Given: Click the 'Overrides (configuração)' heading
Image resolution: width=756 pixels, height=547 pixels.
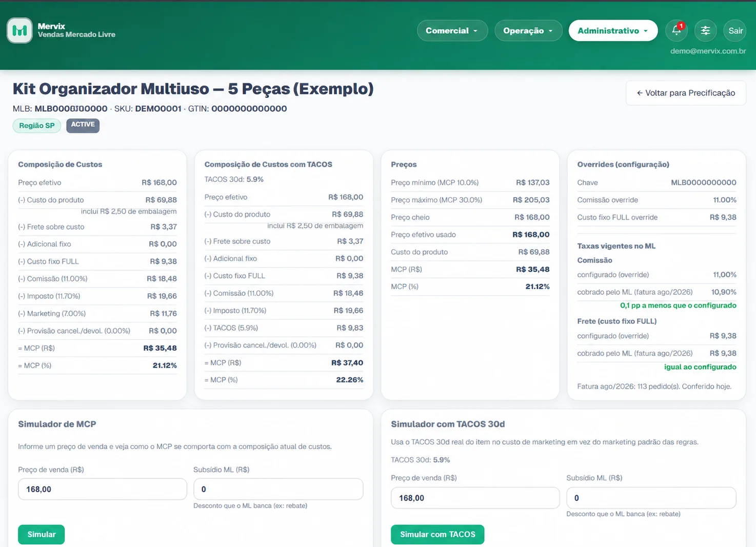Looking at the screenshot, I should click(x=623, y=165).
